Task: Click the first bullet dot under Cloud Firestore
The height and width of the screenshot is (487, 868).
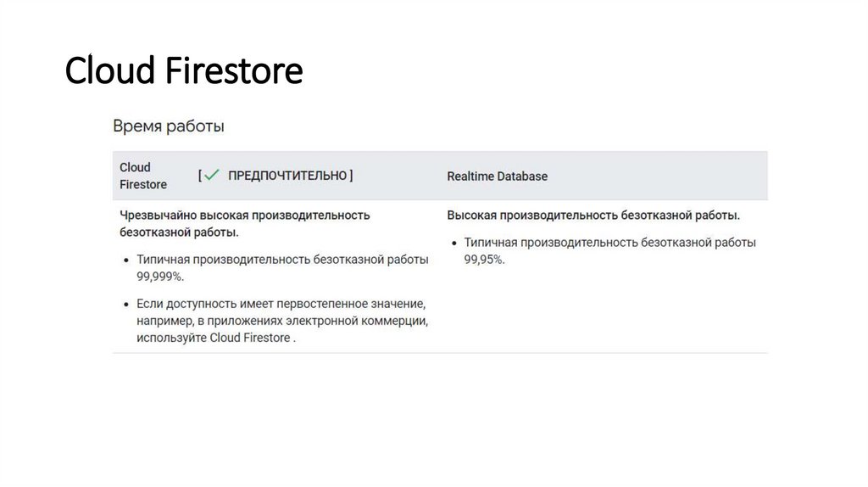Action: click(x=126, y=260)
